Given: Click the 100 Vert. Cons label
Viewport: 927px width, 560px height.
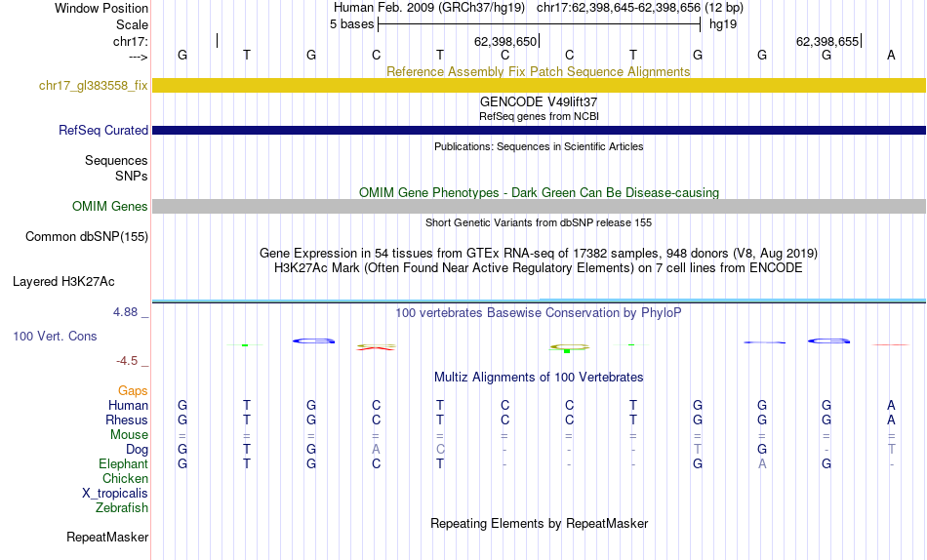Looking at the screenshot, I should point(55,336).
